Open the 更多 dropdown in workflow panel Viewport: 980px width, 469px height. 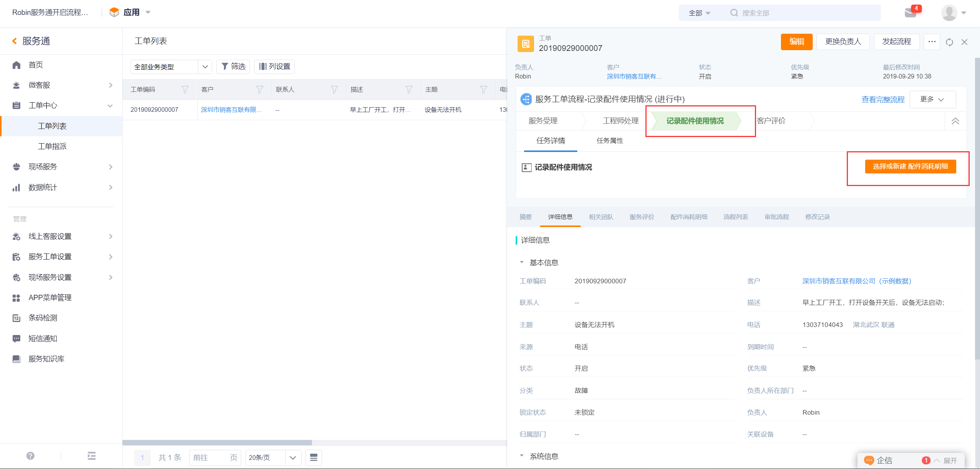click(x=933, y=100)
